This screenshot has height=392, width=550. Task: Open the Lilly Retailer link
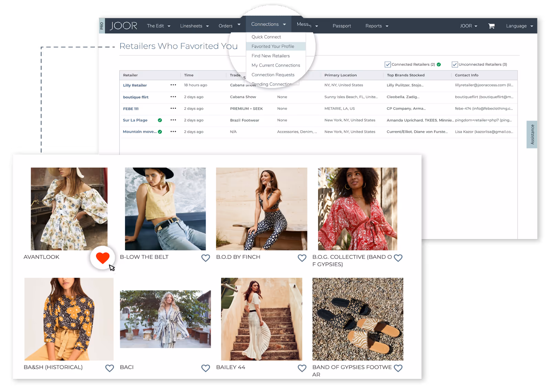(135, 85)
